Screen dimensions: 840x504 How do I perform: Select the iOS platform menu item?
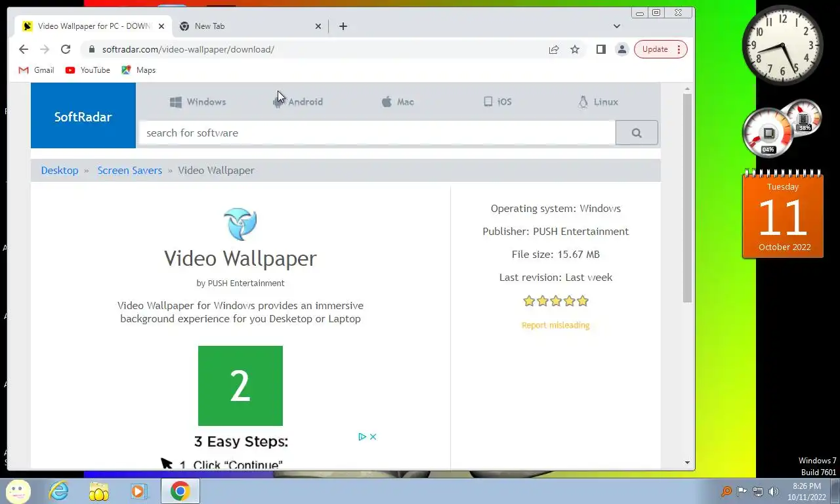point(497,102)
